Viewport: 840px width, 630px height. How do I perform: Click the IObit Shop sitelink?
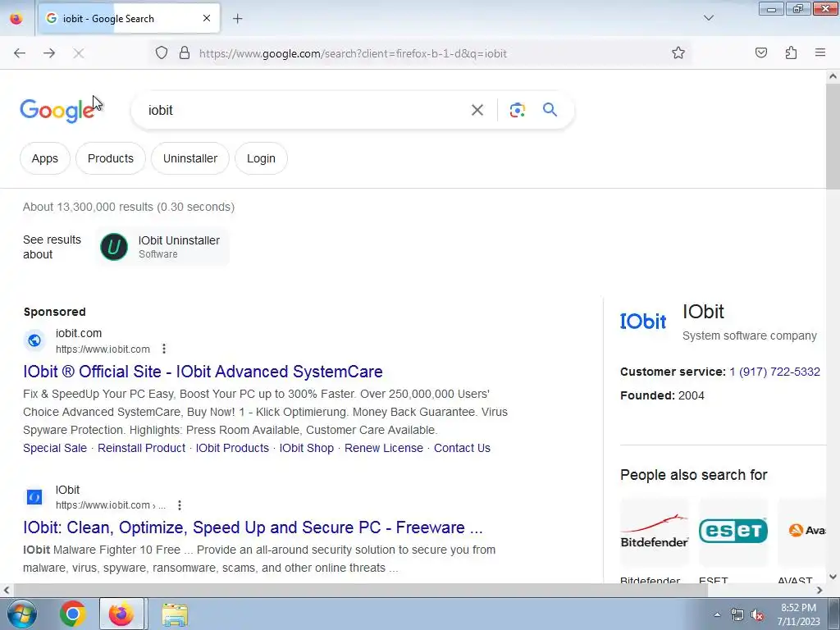pyautogui.click(x=307, y=448)
